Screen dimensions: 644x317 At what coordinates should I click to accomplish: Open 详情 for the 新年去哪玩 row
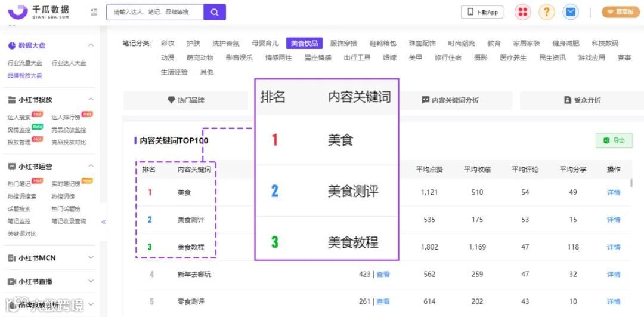click(x=614, y=274)
